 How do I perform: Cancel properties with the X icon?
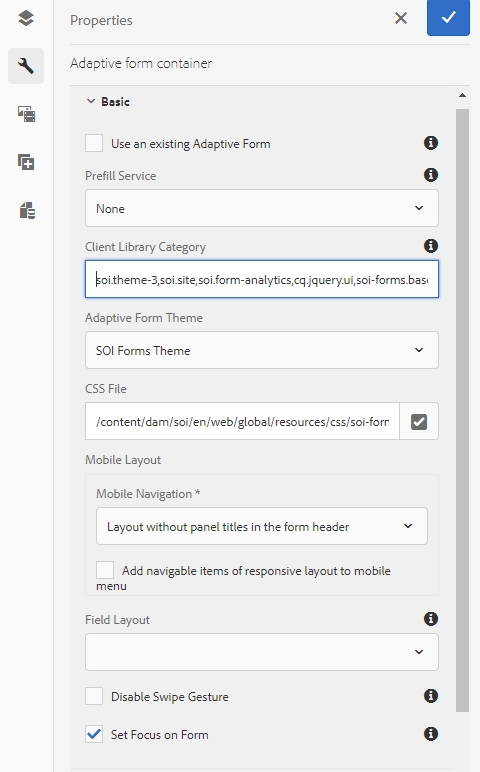[x=401, y=18]
